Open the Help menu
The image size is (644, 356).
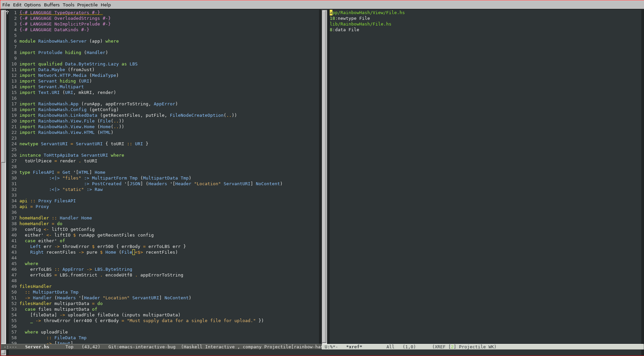[106, 5]
